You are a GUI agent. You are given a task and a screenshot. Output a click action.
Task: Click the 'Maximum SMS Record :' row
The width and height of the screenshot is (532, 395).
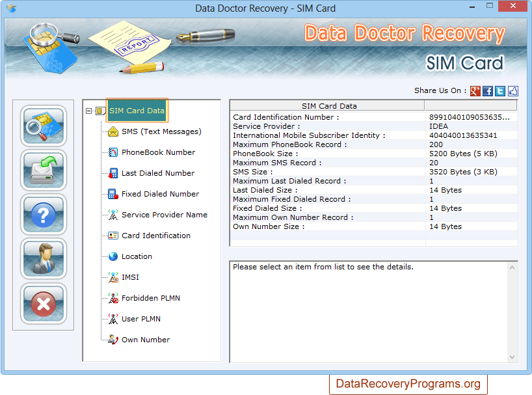pos(374,163)
